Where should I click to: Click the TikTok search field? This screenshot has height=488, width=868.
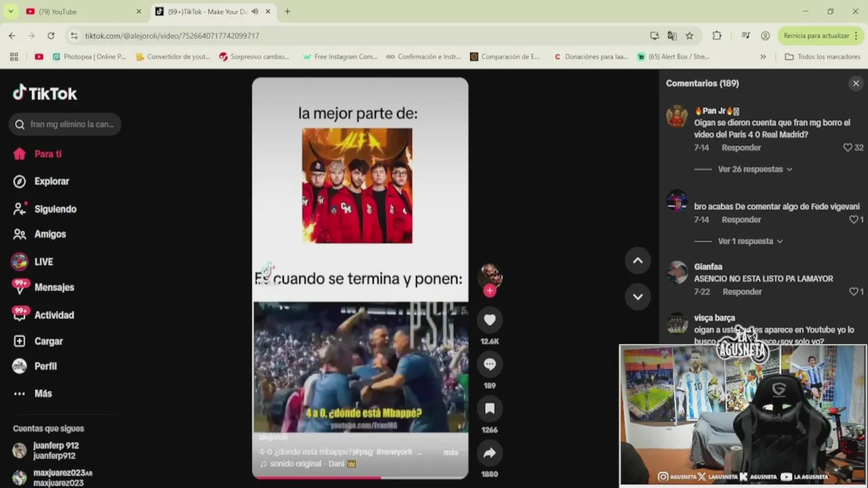pos(65,124)
